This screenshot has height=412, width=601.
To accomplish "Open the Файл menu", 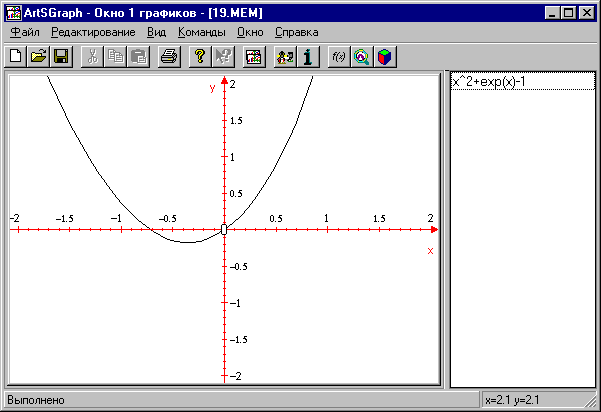I will [24, 32].
